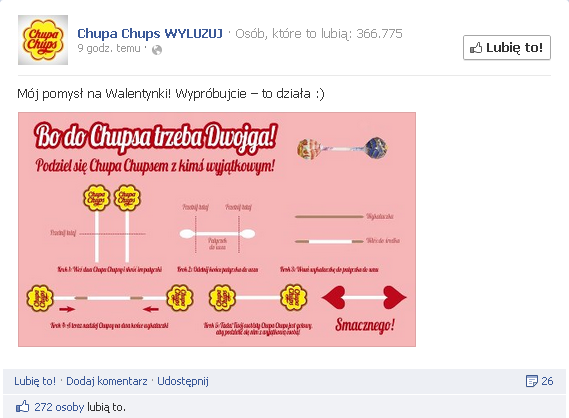Click the 'Lubię to!' link under the post
The width and height of the screenshot is (569, 418).
pos(35,381)
